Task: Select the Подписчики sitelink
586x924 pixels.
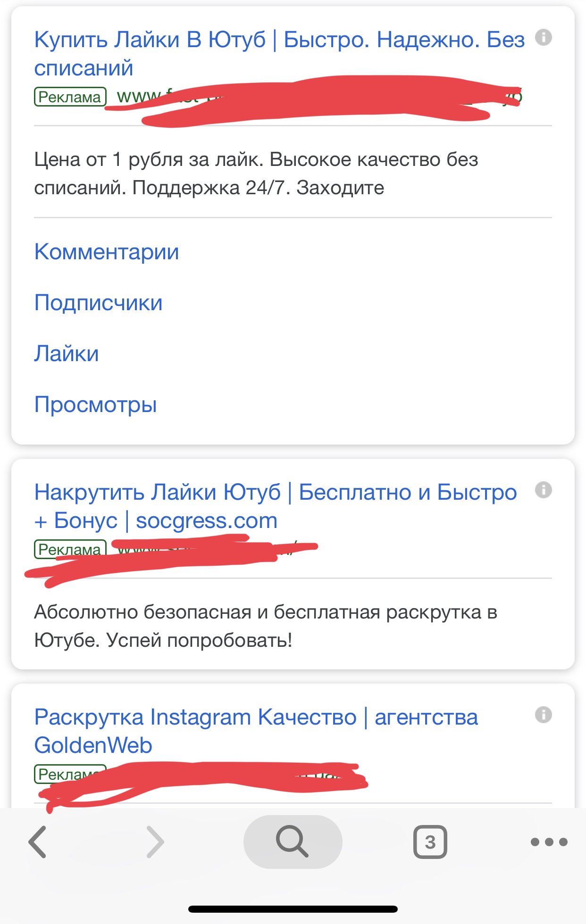Action: point(98,303)
